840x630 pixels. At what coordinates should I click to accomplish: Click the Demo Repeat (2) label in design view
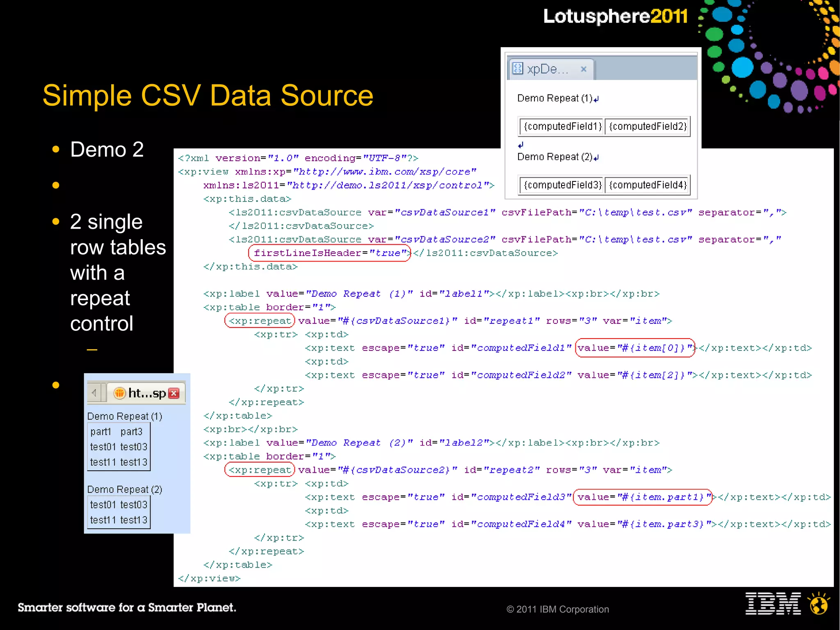555,157
